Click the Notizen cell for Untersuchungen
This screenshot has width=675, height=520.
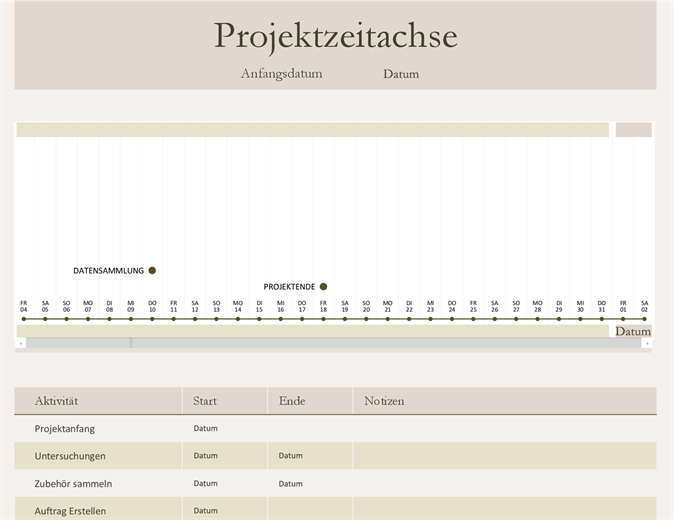coord(505,455)
